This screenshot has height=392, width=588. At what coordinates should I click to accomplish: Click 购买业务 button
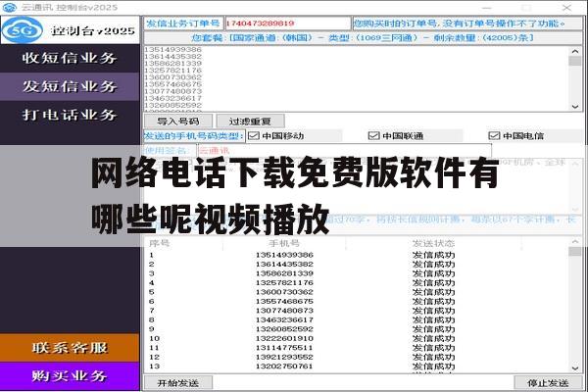70,376
